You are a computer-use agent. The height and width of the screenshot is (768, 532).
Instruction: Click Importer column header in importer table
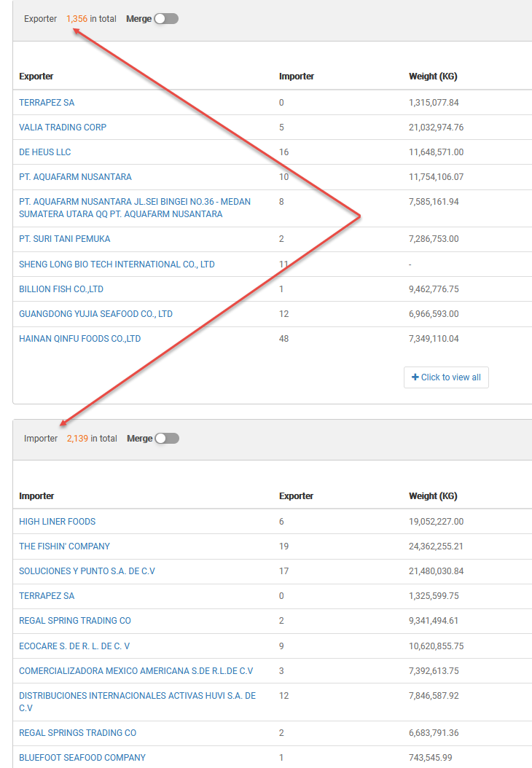pyautogui.click(x=36, y=496)
